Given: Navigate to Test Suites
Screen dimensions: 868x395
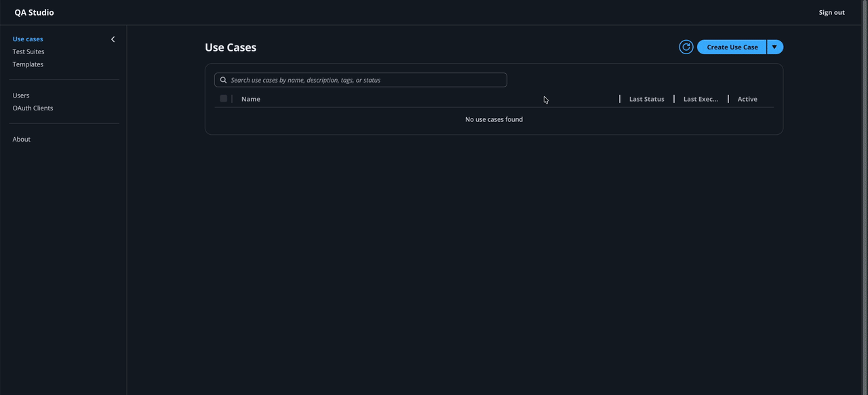Looking at the screenshot, I should click(28, 51).
